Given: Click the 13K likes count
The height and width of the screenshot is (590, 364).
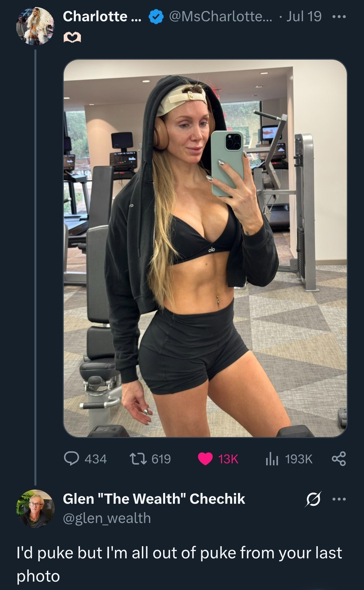Looking at the screenshot, I should pos(228,459).
